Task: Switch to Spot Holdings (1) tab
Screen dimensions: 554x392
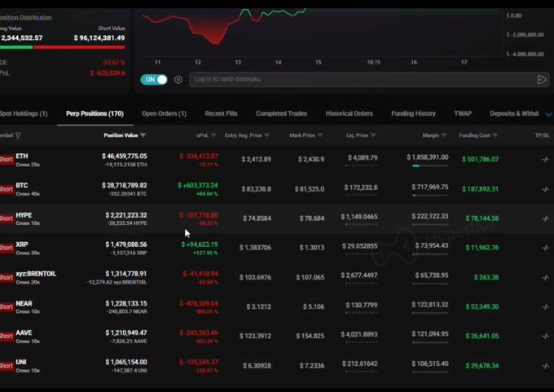Action: click(x=24, y=113)
